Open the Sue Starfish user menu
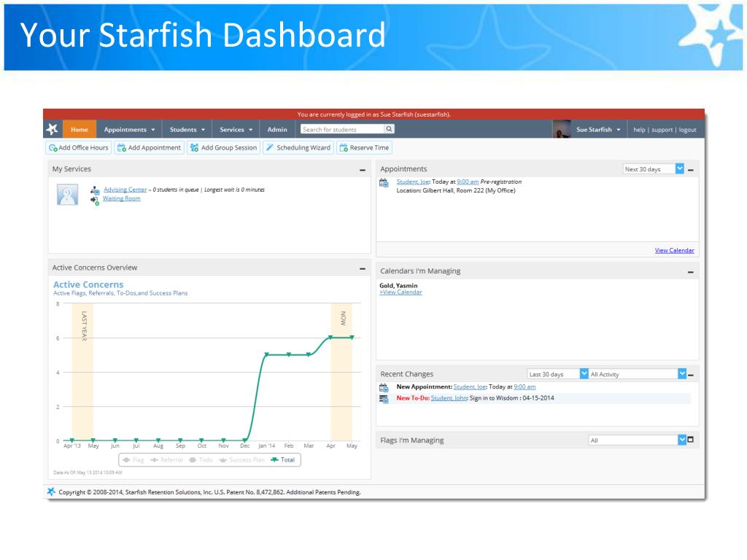The height and width of the screenshot is (560, 747). 598,130
